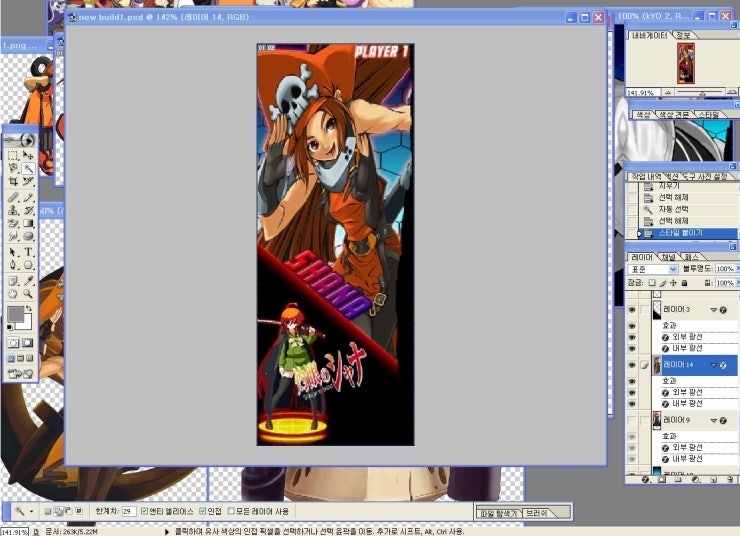Open the 불투명도 opacity slider arrow

coord(738,268)
